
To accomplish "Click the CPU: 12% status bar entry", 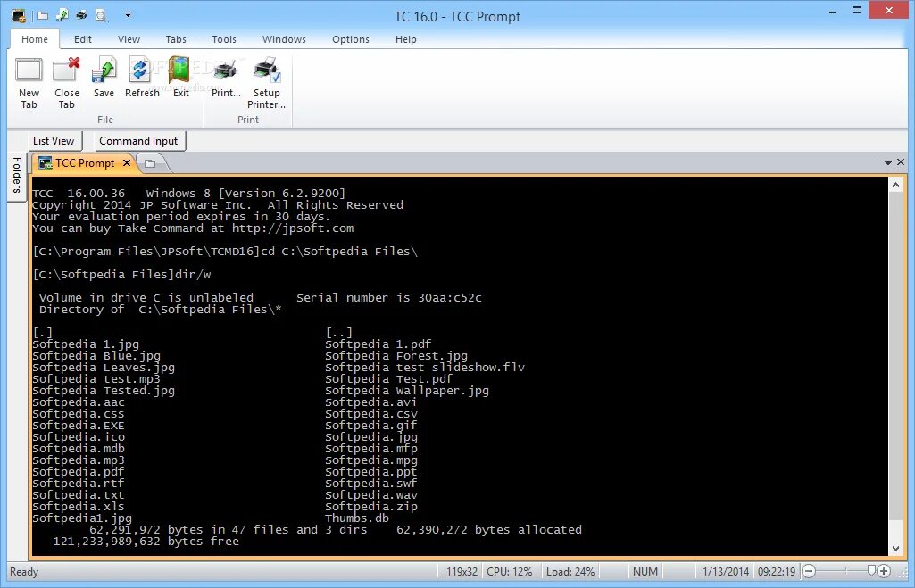I will tap(510, 572).
